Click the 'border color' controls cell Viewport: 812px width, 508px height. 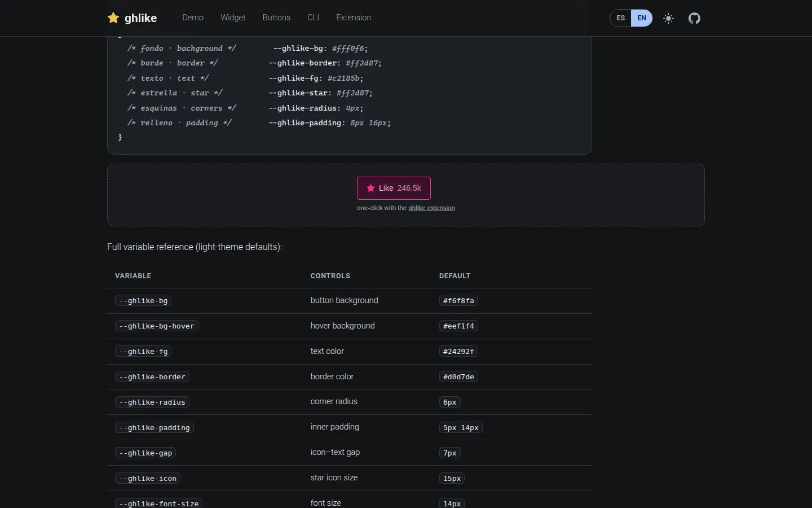click(332, 376)
